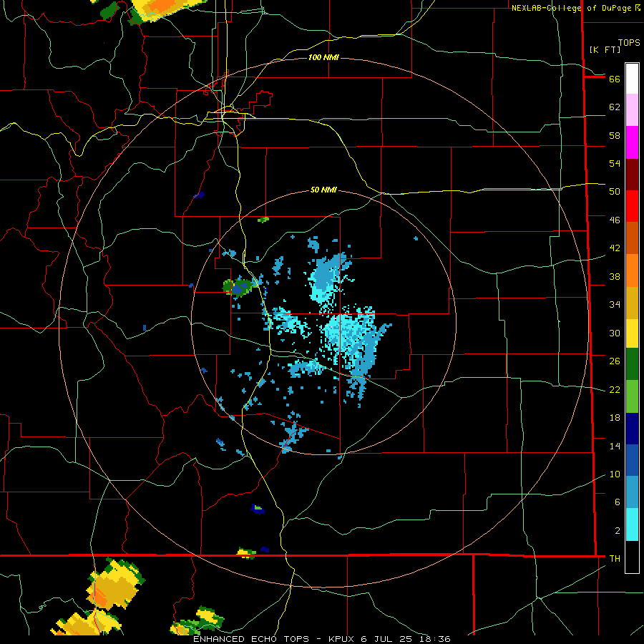The image size is (644, 644).
Task: Click the light pink legend swatch
Action: (632, 110)
